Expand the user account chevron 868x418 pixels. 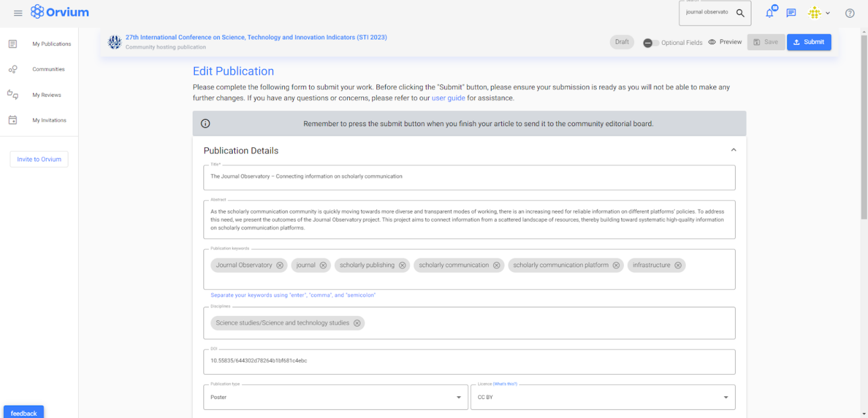click(x=828, y=14)
